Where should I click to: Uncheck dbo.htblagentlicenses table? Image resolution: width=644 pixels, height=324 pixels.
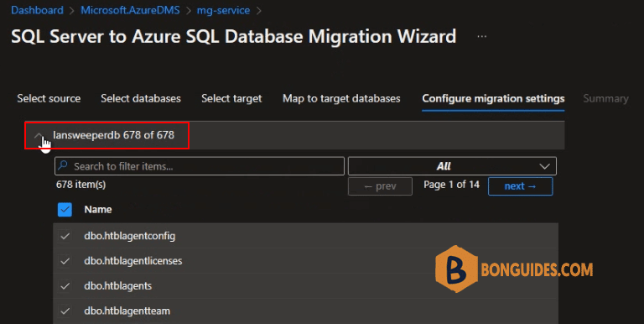tap(65, 261)
